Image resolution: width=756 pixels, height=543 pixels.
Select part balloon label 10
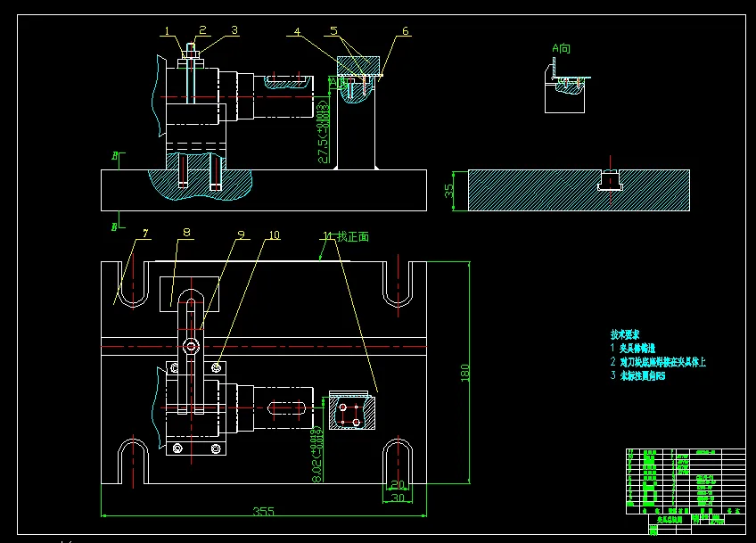274,234
